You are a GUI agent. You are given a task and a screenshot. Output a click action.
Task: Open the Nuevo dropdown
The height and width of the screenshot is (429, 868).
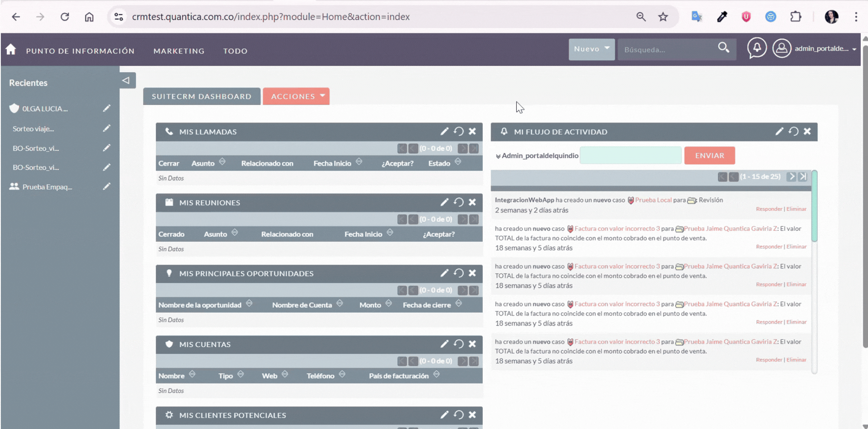point(591,49)
